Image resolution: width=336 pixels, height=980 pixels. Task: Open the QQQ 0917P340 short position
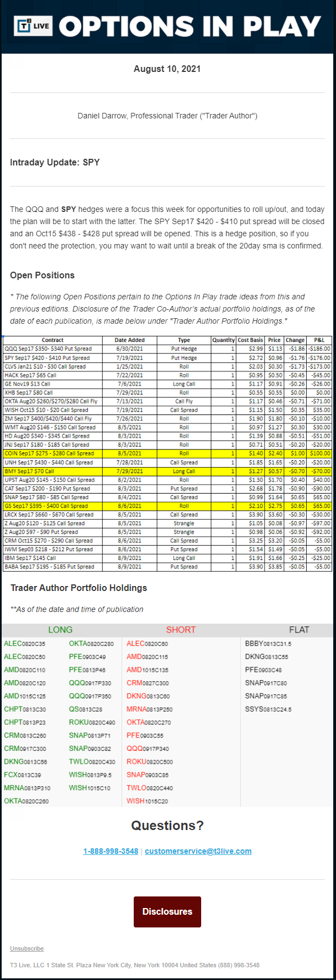pos(148,749)
